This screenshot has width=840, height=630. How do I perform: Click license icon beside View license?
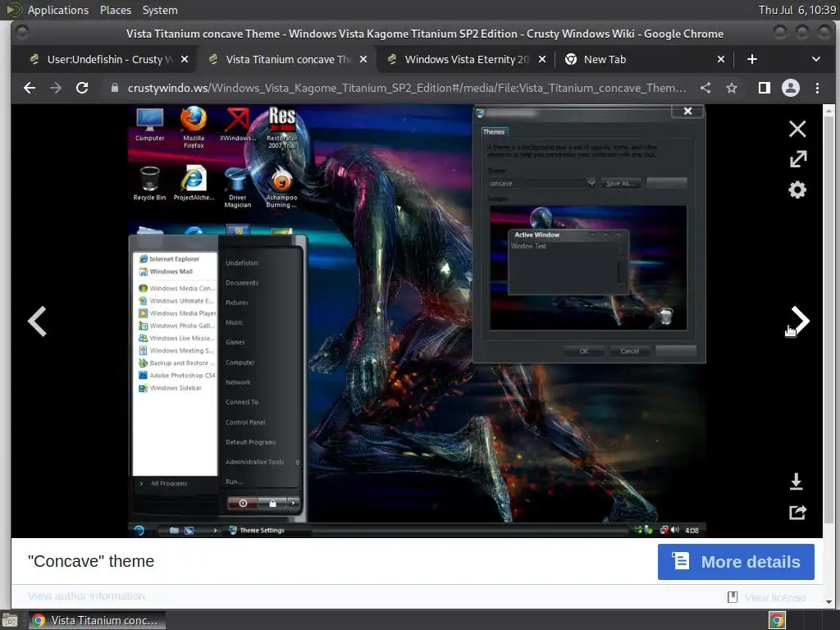point(733,597)
